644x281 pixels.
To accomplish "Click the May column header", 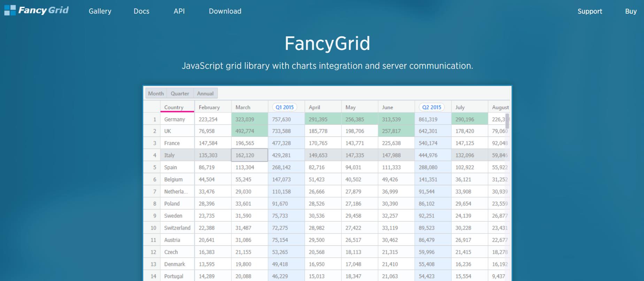I will 360,107.
